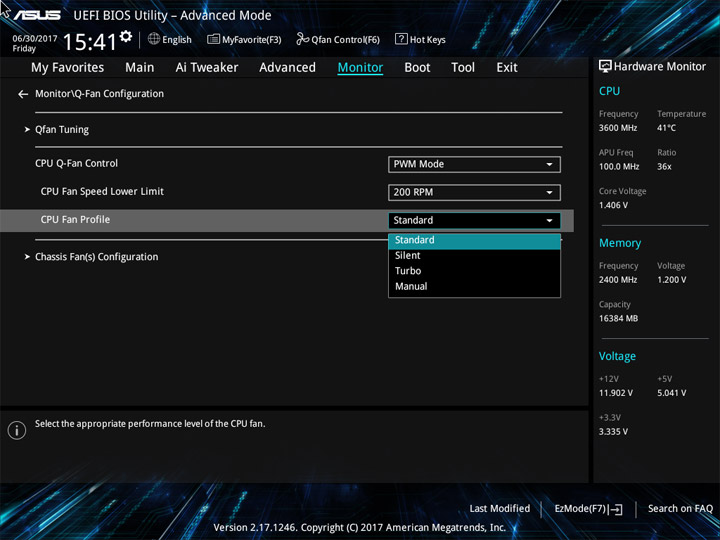Open the Tool tab
720x540 pixels.
463,68
